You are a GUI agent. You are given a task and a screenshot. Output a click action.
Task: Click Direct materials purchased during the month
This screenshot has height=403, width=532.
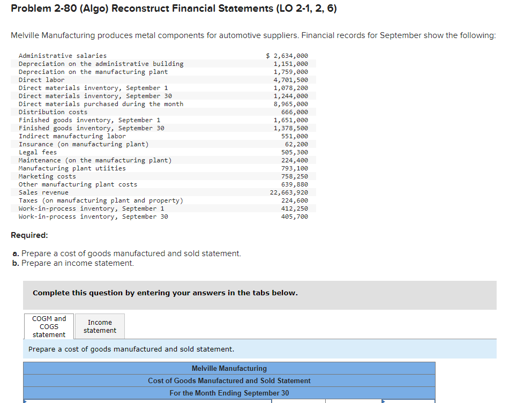point(101,104)
